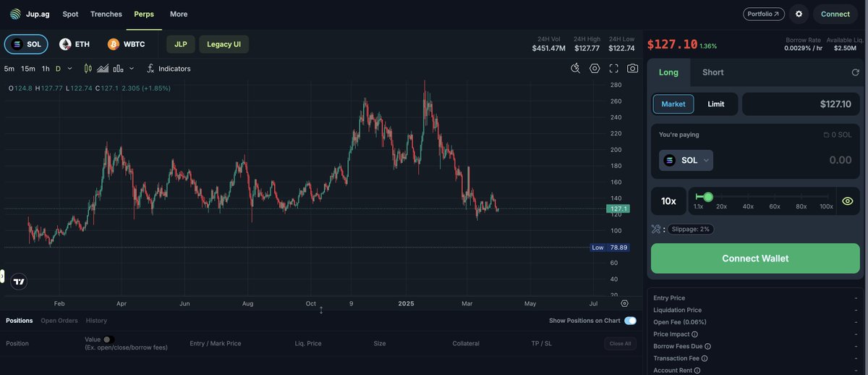Click the chart screenshot camera icon
The height and width of the screenshot is (375, 868).
click(633, 68)
